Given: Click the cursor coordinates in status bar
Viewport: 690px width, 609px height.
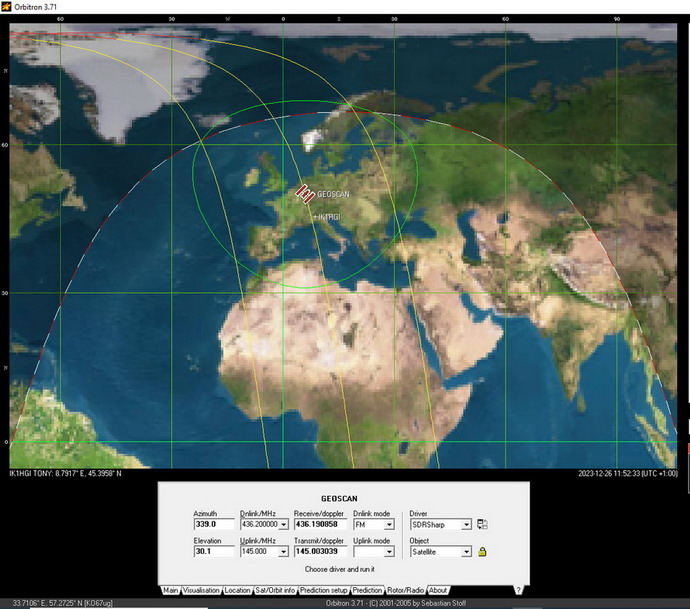Looking at the screenshot, I should tap(62, 603).
